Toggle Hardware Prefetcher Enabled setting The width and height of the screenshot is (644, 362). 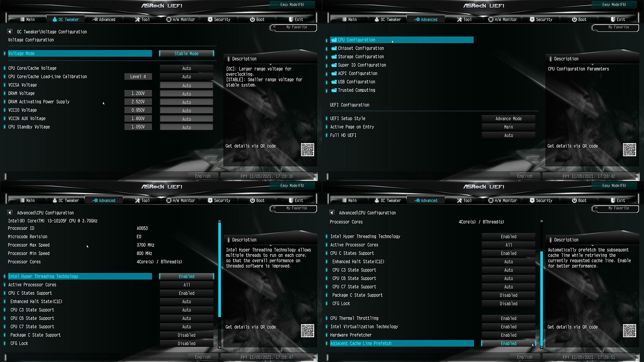point(508,335)
